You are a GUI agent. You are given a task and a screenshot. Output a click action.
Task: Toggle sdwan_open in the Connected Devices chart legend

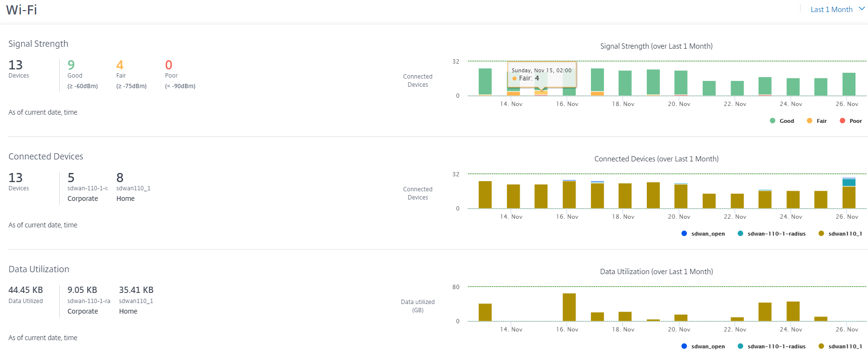tap(703, 234)
